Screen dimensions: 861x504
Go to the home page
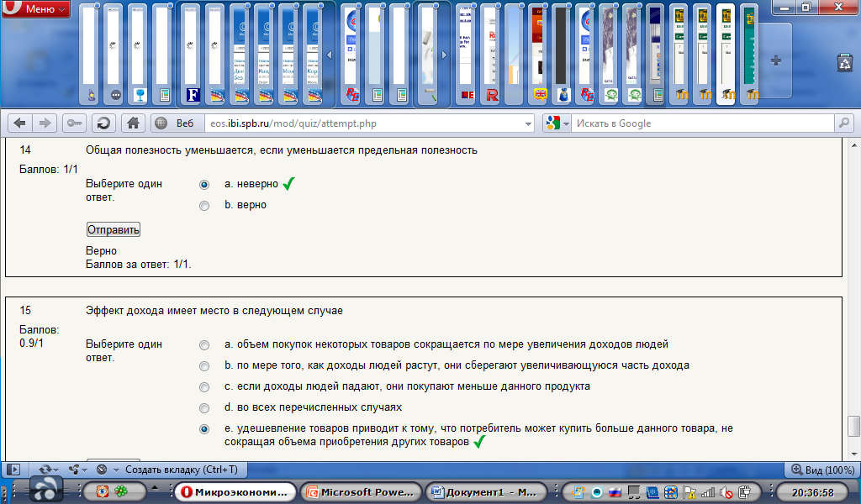(133, 123)
